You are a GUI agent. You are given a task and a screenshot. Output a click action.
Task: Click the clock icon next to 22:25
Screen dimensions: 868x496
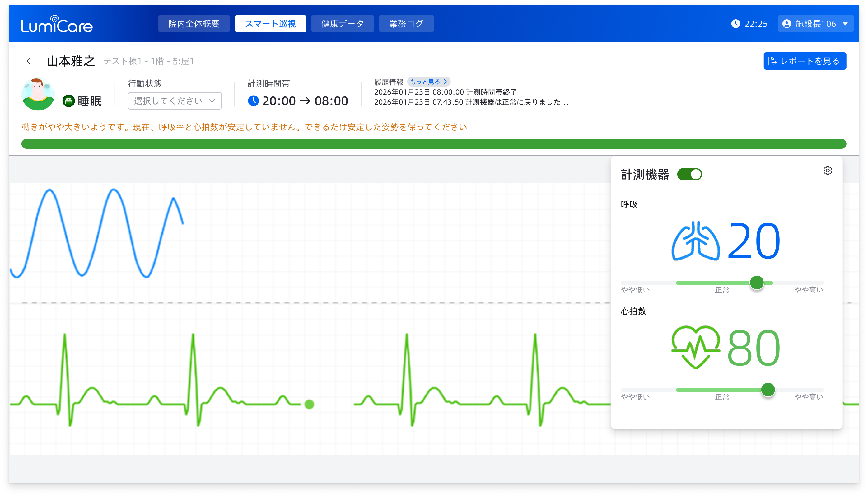(735, 24)
